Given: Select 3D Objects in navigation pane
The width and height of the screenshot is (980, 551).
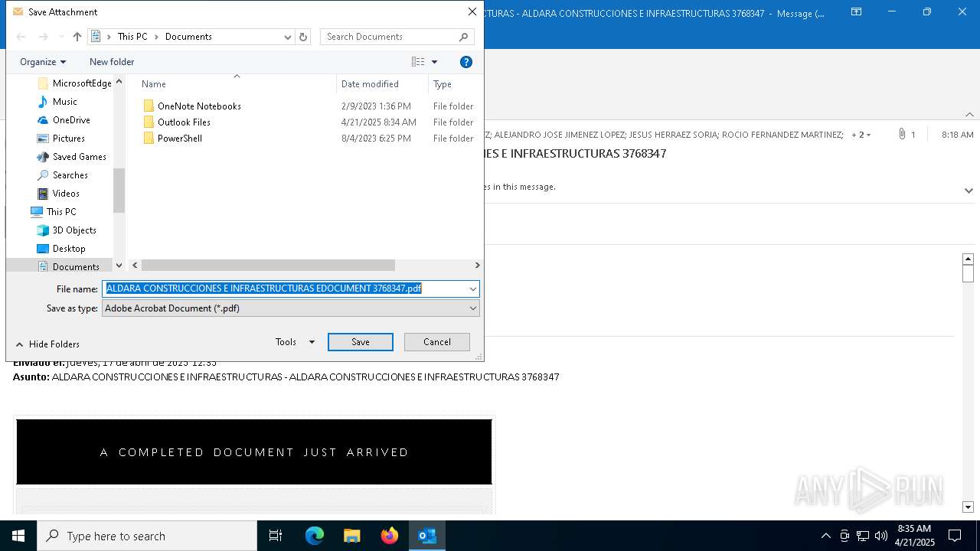Looking at the screenshot, I should 67,230.
